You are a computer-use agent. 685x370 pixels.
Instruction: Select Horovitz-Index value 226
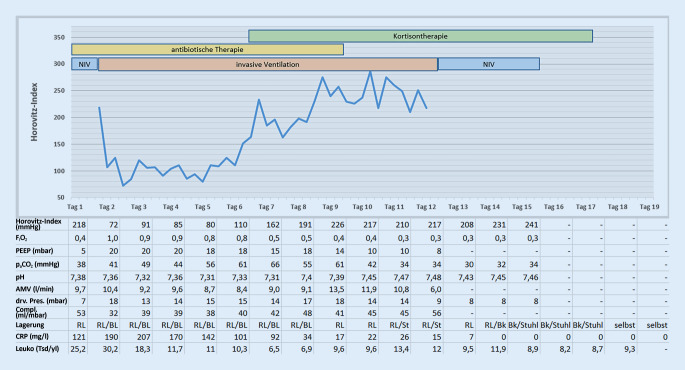338,225
